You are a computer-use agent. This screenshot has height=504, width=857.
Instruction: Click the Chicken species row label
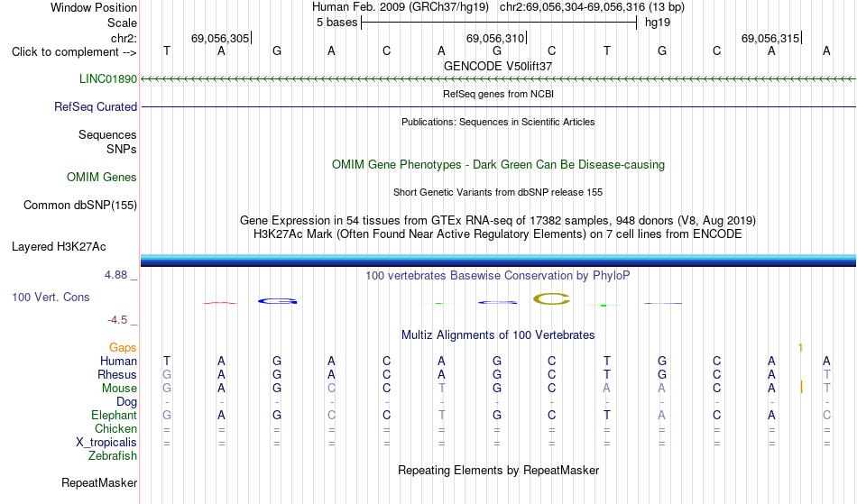115,428
